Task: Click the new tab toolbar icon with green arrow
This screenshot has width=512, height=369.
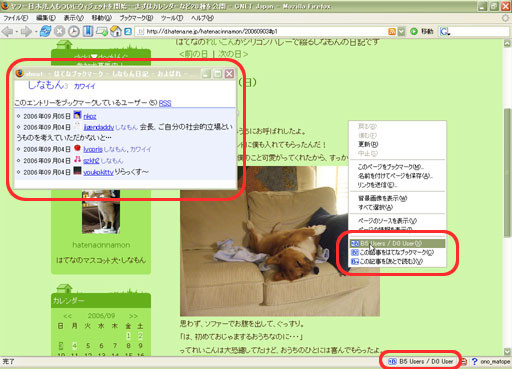Action: coord(102,32)
